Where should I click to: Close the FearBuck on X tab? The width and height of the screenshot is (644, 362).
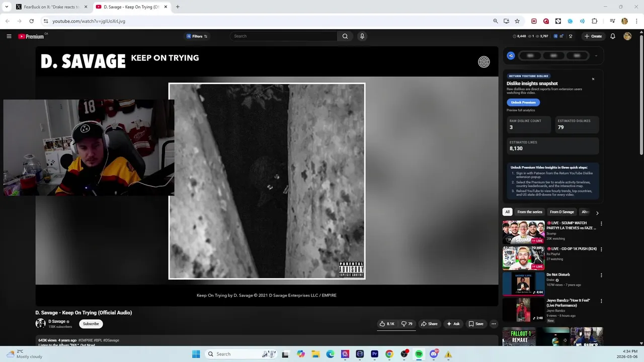[x=86, y=7]
